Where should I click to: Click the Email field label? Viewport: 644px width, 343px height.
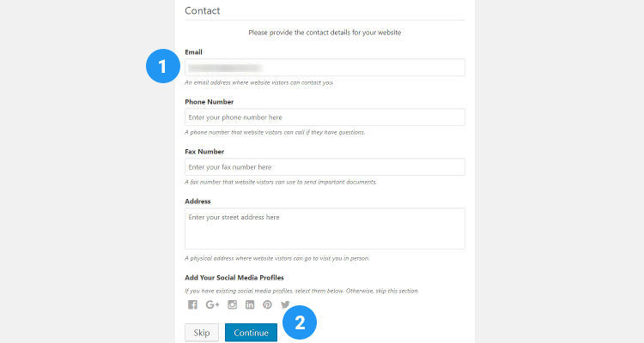pos(194,51)
